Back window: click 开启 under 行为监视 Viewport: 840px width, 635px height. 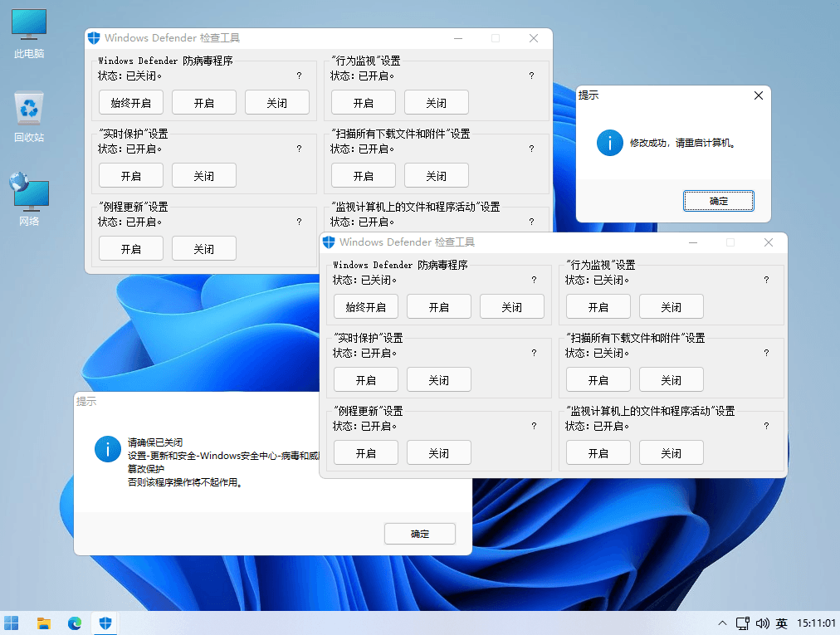tap(364, 102)
